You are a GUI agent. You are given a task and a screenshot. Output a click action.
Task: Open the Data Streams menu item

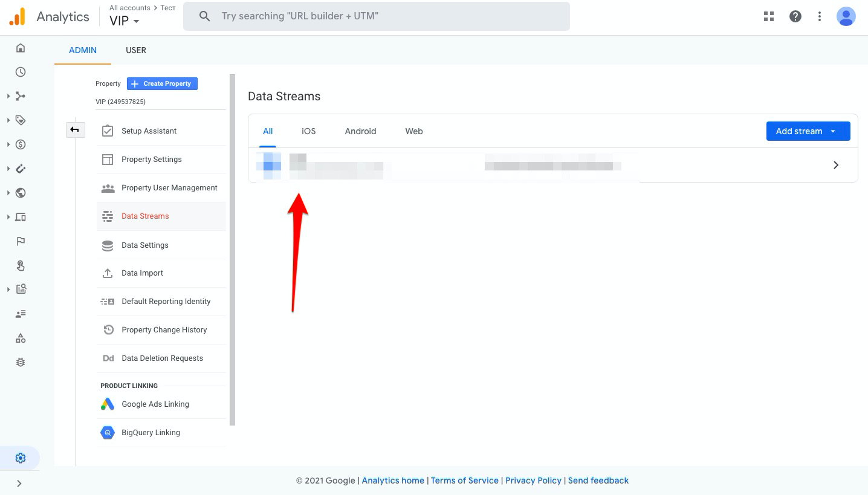[x=161, y=216]
